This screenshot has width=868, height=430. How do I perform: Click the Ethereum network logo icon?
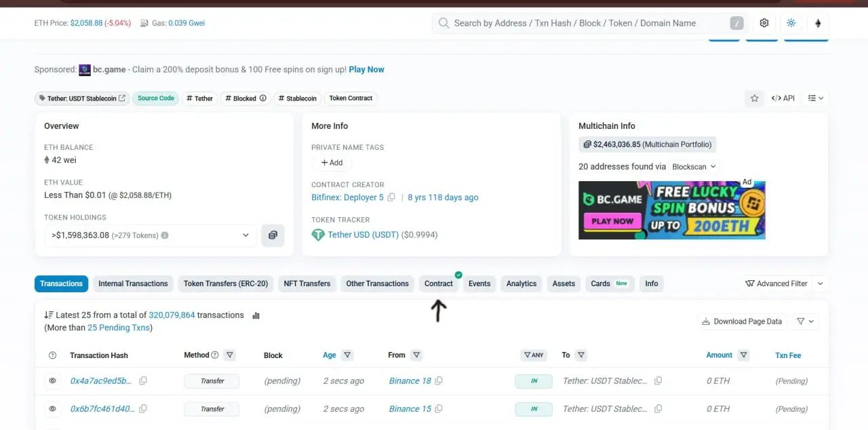(x=817, y=23)
